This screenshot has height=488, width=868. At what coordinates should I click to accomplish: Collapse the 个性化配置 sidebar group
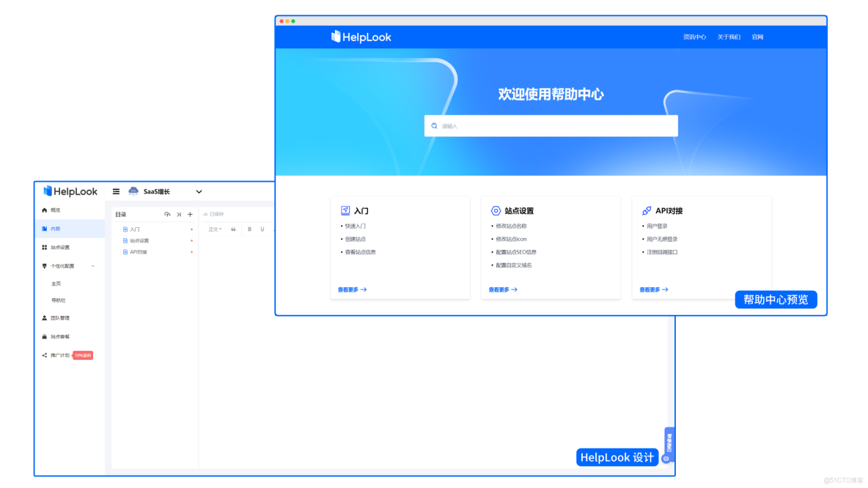pos(92,266)
